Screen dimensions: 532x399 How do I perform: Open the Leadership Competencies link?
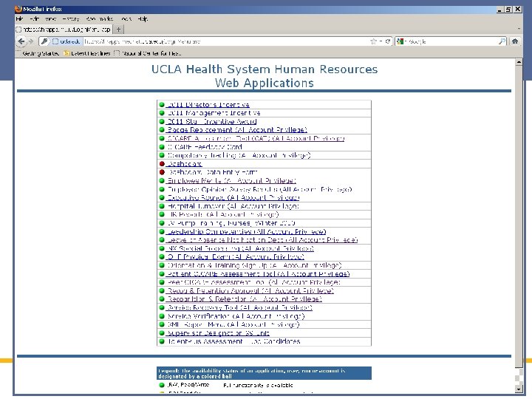pos(246,231)
